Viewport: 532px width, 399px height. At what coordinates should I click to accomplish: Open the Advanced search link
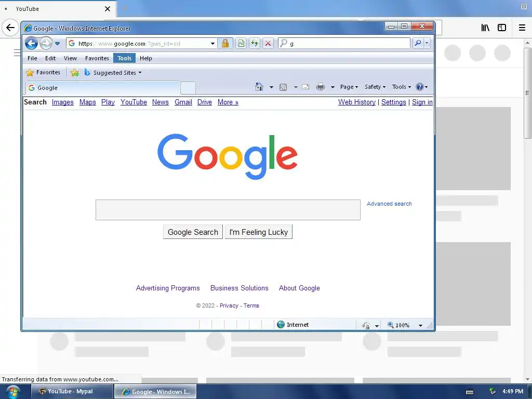coord(389,204)
